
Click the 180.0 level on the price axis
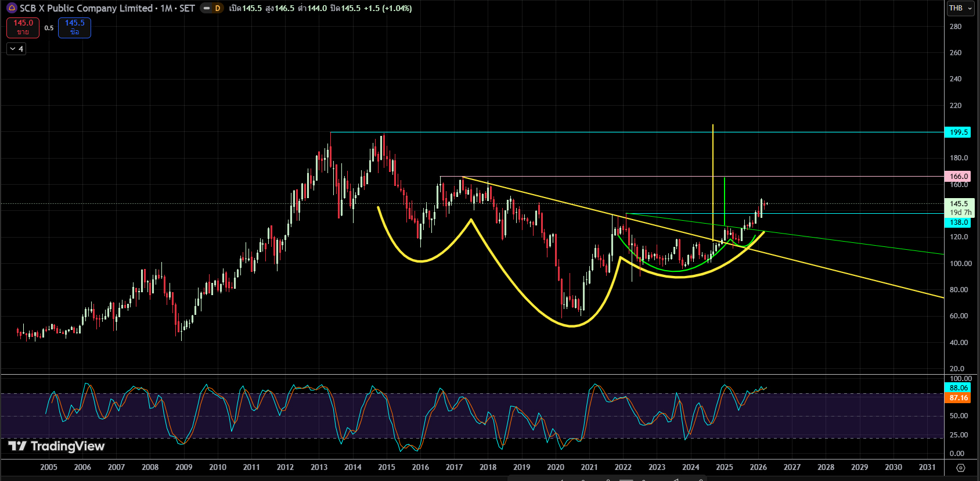(x=959, y=158)
